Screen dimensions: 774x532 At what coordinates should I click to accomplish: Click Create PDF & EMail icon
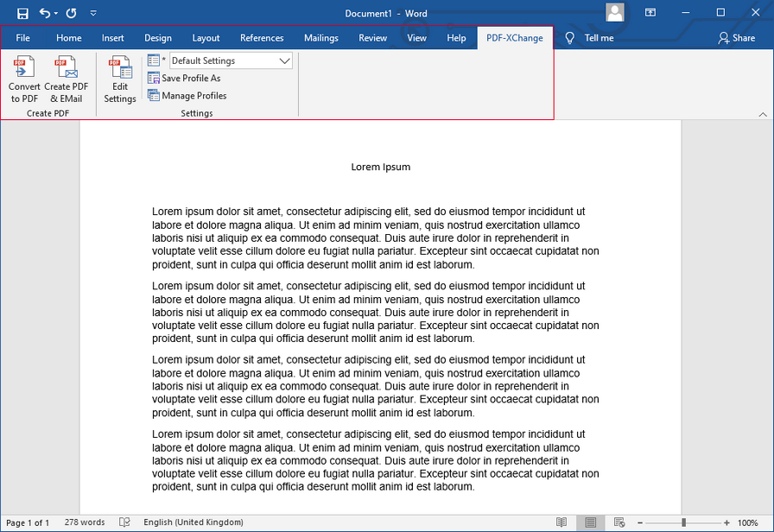(66, 69)
